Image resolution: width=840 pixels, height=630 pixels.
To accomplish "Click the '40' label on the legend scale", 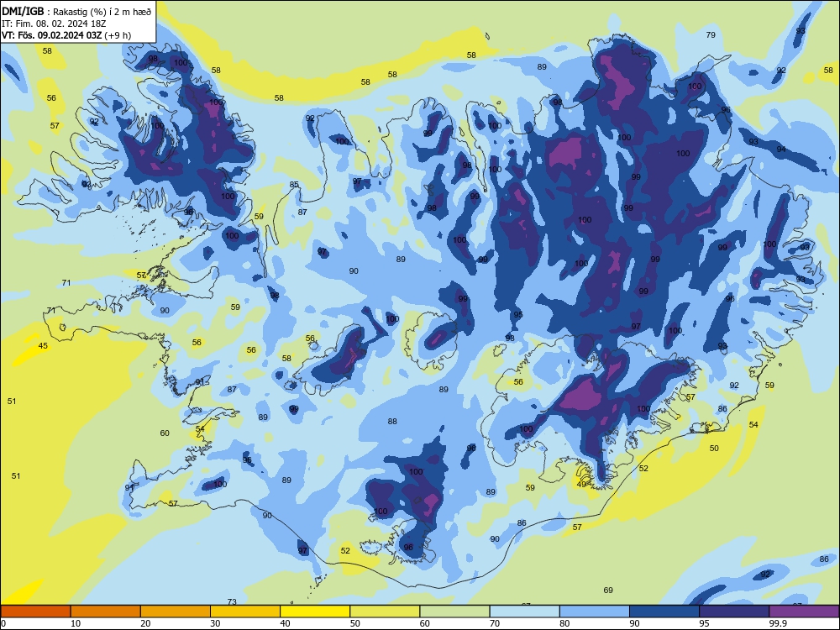I will click(x=285, y=623).
